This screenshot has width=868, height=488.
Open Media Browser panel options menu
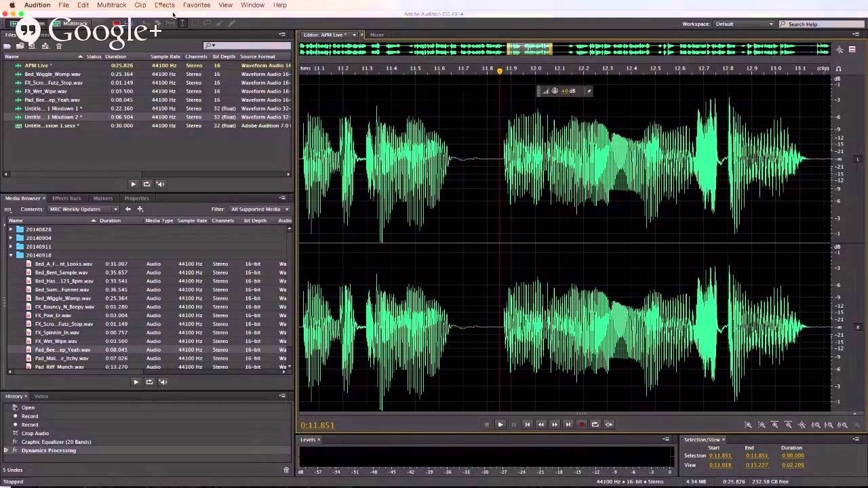[283, 198]
